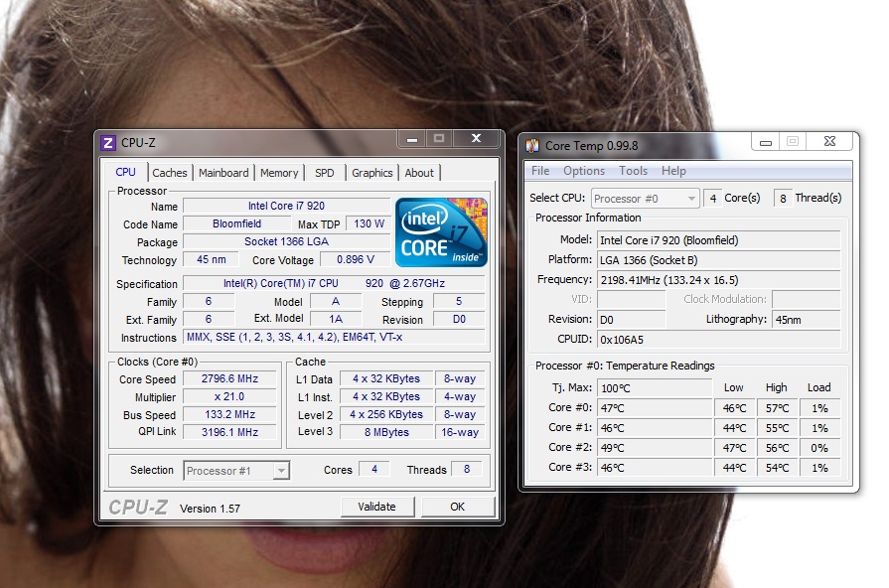Open the Mainboard tab
Image resolution: width=889 pixels, height=588 pixels.
pyautogui.click(x=223, y=173)
